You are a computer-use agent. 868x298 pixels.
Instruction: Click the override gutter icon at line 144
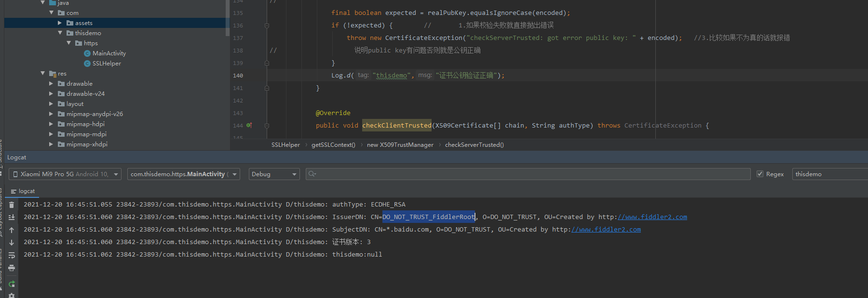(249, 125)
